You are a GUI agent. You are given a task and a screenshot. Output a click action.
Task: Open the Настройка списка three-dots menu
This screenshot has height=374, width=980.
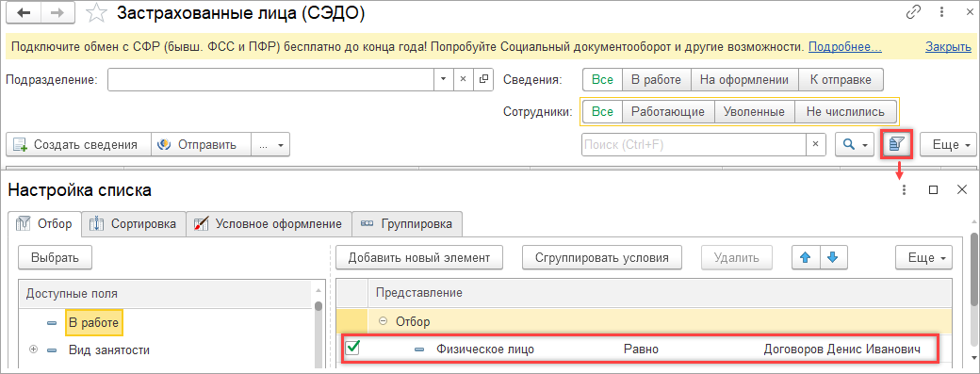click(903, 189)
